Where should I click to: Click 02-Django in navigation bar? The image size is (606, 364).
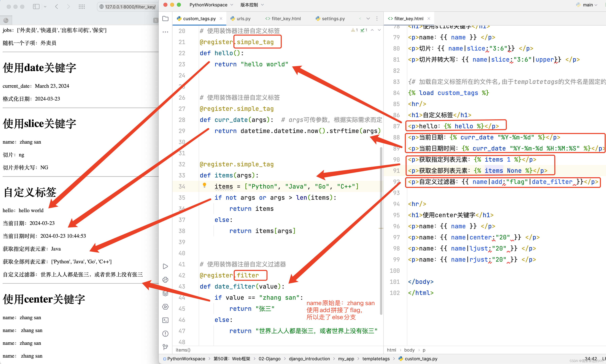click(269, 359)
